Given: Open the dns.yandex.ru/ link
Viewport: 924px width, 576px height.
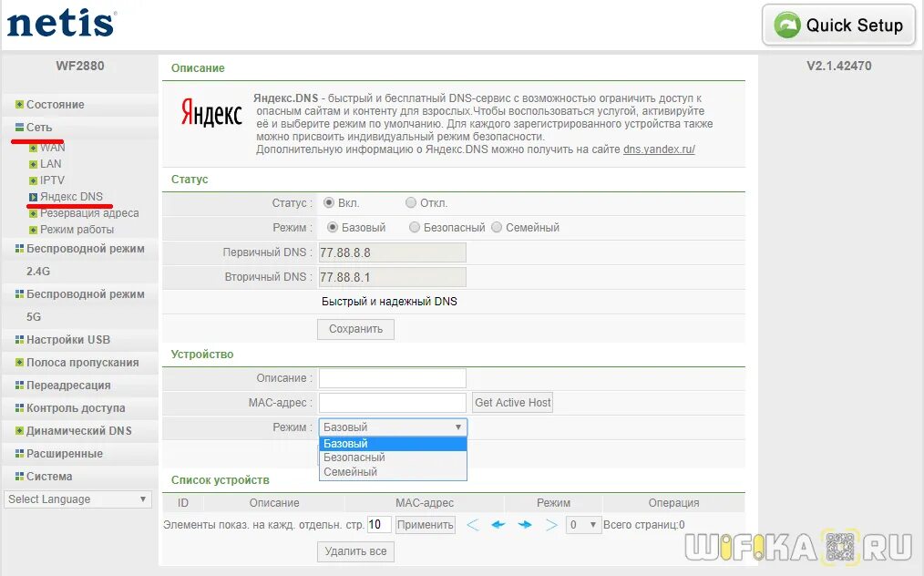Looking at the screenshot, I should coord(659,149).
